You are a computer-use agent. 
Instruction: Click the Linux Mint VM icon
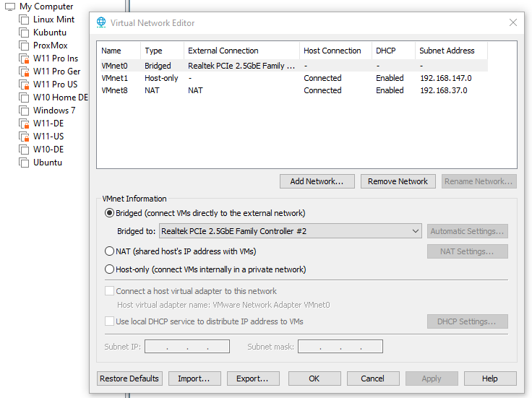click(24, 20)
